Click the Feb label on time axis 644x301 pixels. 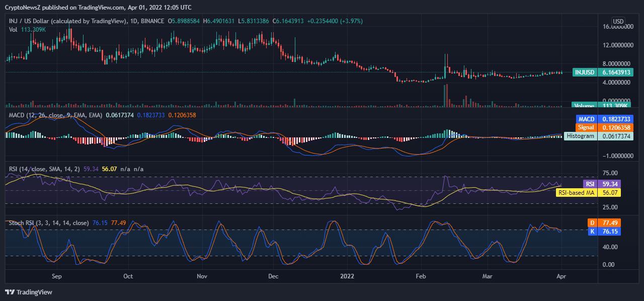click(x=421, y=276)
